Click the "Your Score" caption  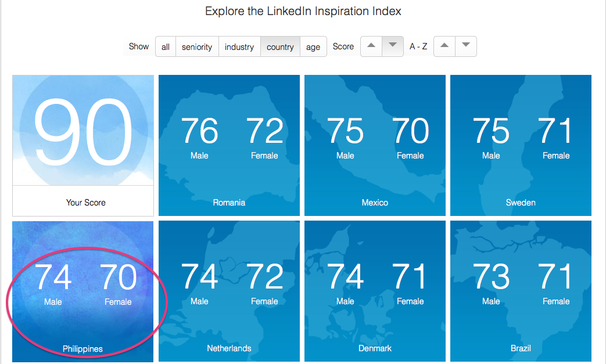click(x=86, y=203)
